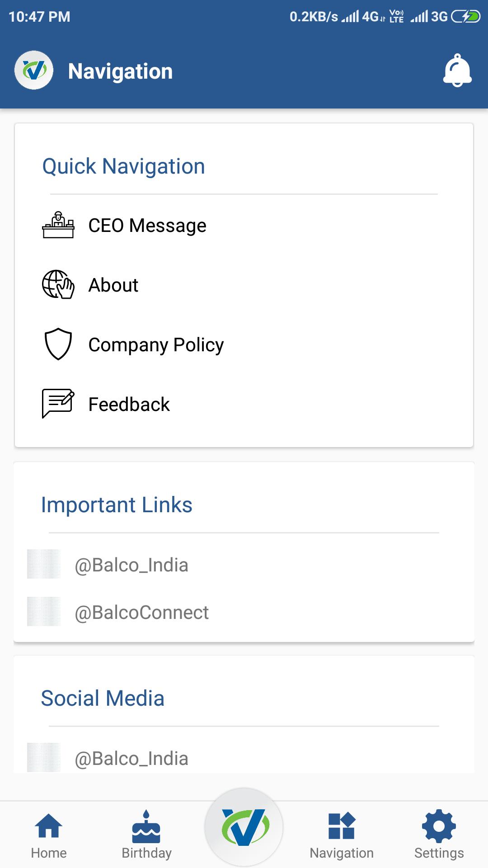The image size is (488, 868).
Task: Click the CEO desk icon
Action: 58,225
